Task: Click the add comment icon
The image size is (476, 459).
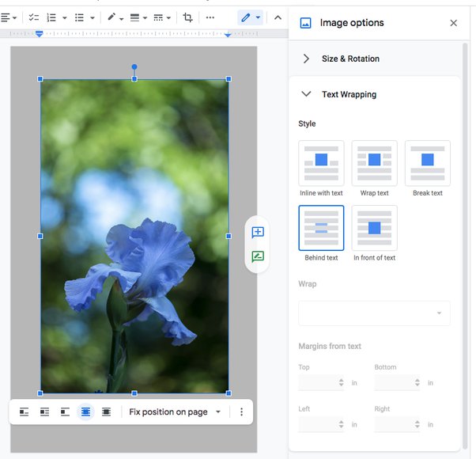Action: click(257, 232)
